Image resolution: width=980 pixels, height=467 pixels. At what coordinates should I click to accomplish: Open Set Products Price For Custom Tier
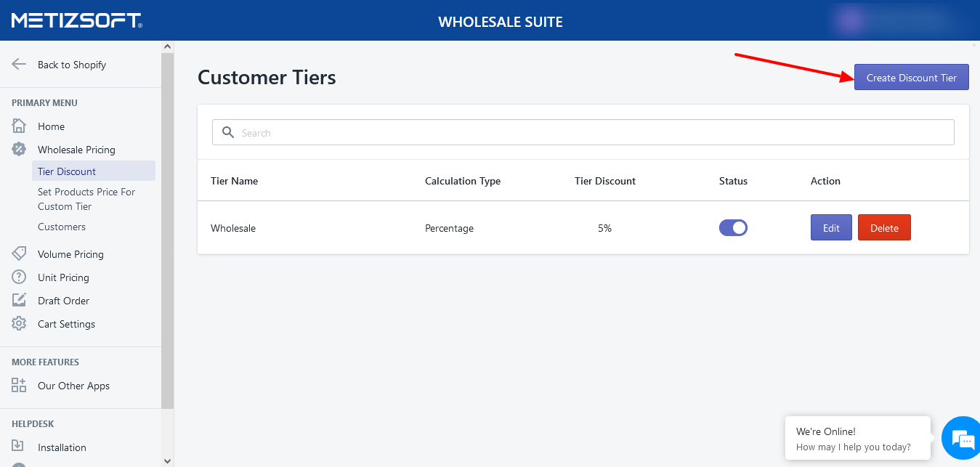point(86,199)
